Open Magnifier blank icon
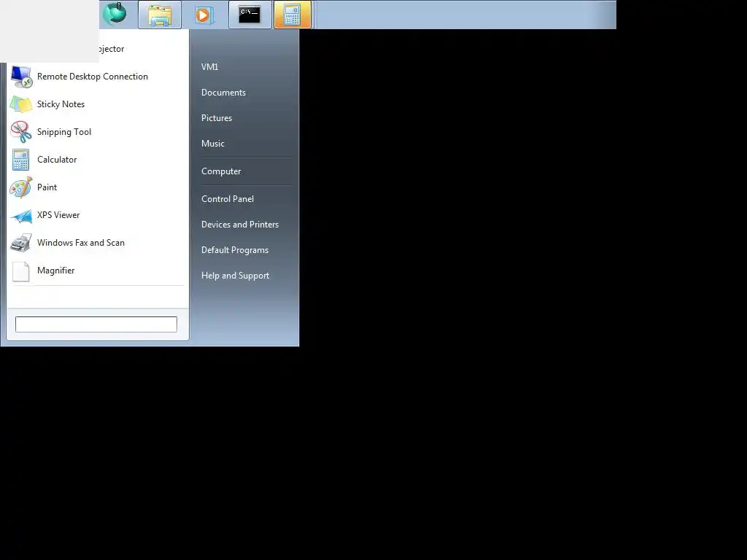Screen dimensions: 747x560 21,271
